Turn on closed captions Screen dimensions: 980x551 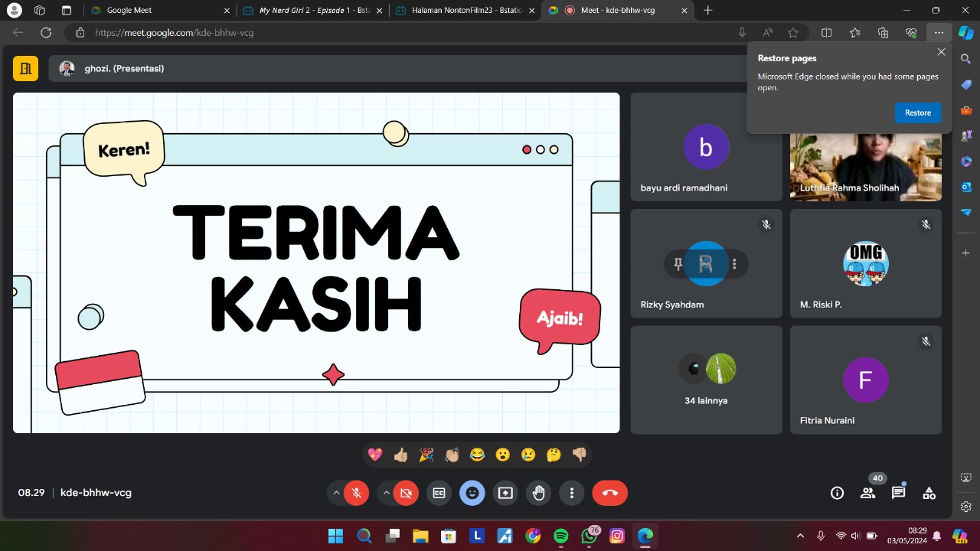(439, 493)
